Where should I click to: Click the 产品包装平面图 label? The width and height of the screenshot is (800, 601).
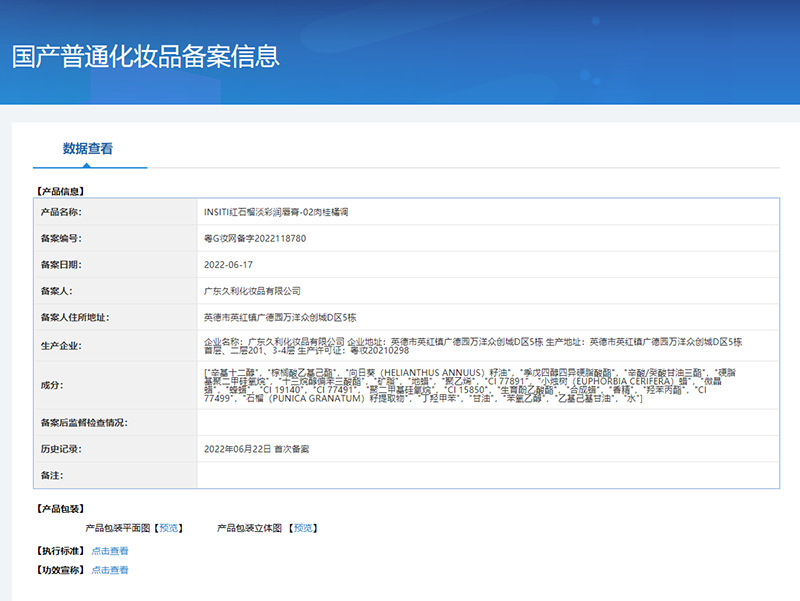[x=118, y=528]
